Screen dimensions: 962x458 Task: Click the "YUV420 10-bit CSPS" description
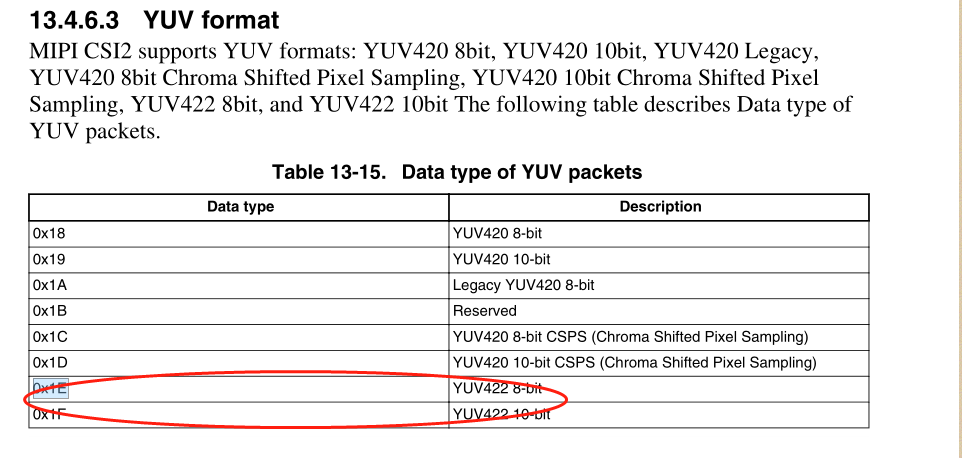634,362
